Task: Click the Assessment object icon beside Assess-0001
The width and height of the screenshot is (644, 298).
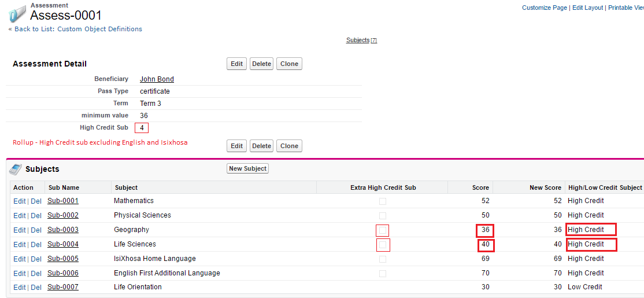Action: pyautogui.click(x=18, y=13)
